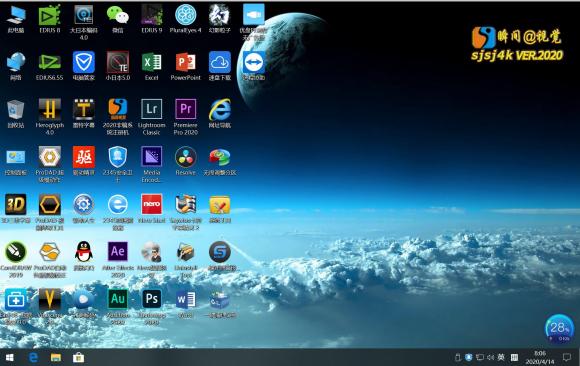Image resolution: width=580 pixels, height=366 pixels.
Task: Launch Microsoft Excel from the desktop
Action: 152,62
